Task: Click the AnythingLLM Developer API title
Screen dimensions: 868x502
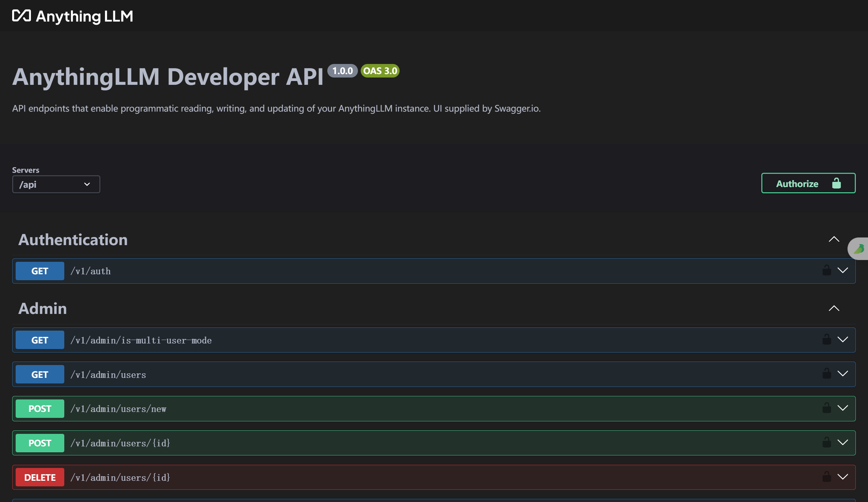Action: 168,76
